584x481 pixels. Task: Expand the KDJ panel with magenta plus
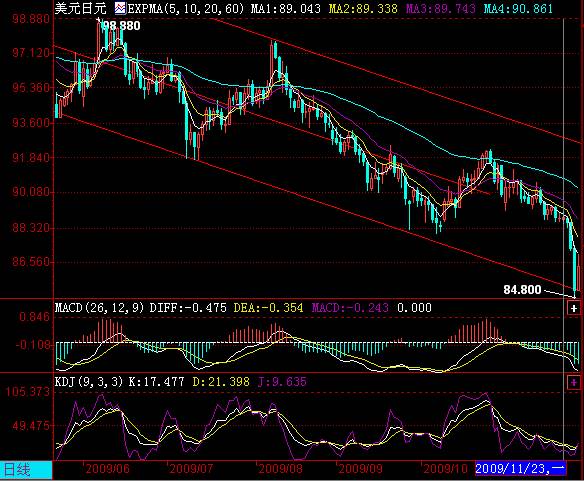pos(574,382)
